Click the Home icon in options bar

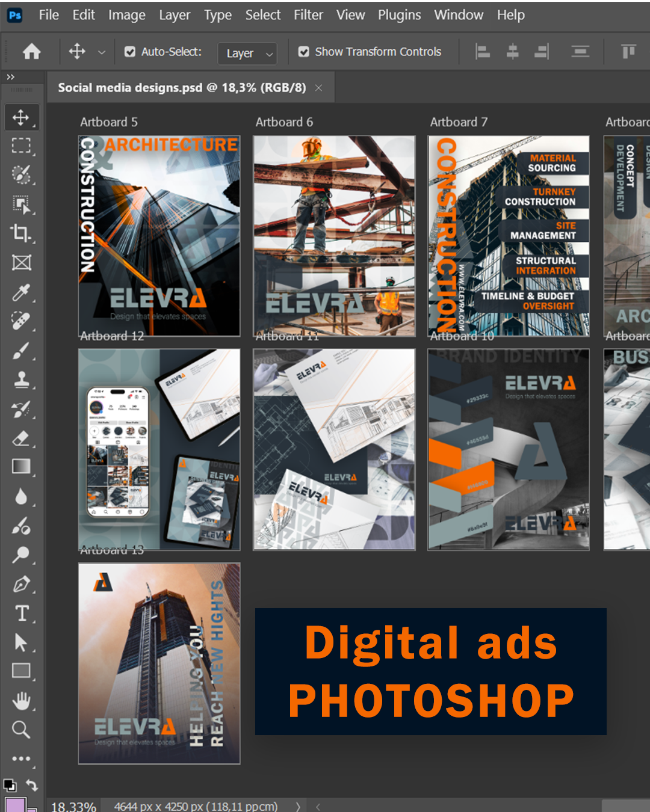[32, 52]
